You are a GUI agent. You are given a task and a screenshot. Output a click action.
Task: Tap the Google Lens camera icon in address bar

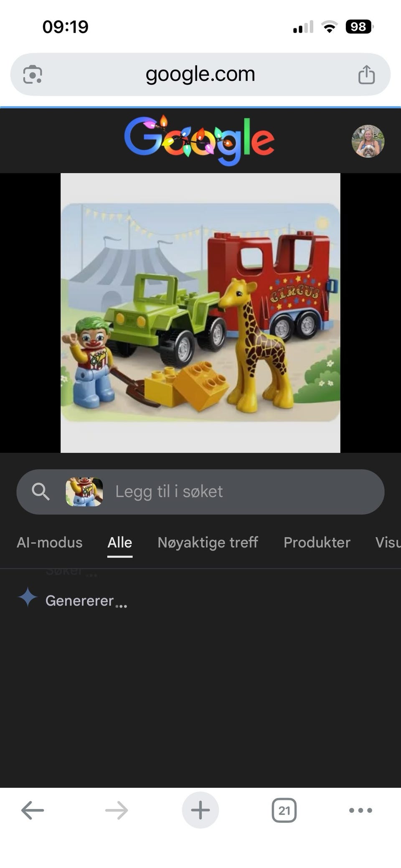click(x=33, y=75)
